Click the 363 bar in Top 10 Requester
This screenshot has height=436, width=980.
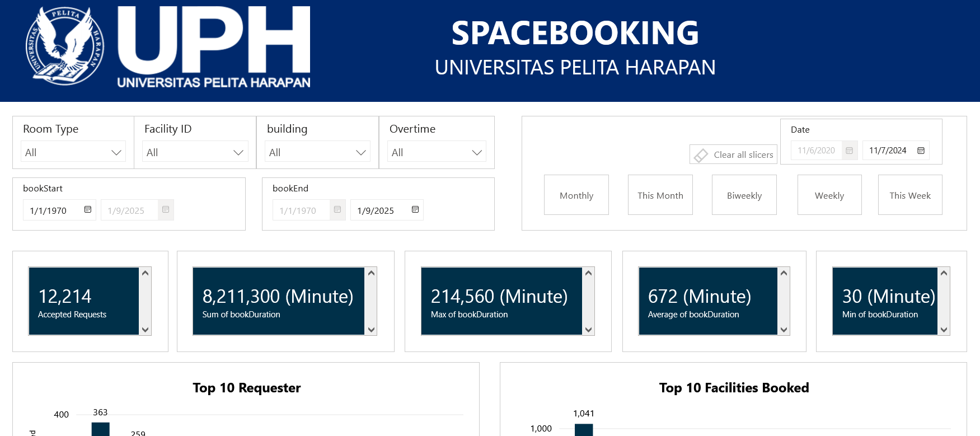click(101, 429)
